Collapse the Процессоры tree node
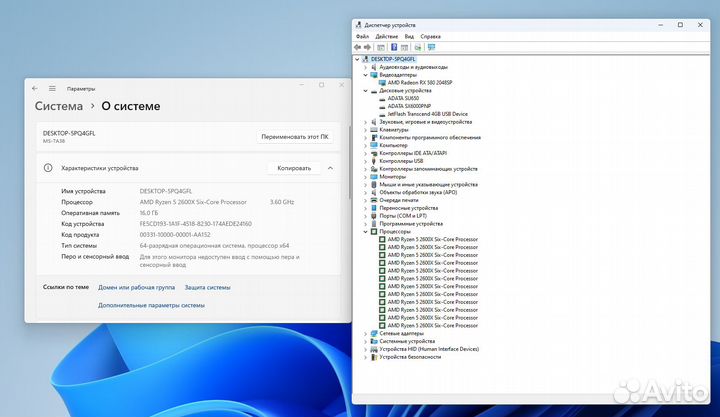The height and width of the screenshot is (417, 720). tap(365, 231)
